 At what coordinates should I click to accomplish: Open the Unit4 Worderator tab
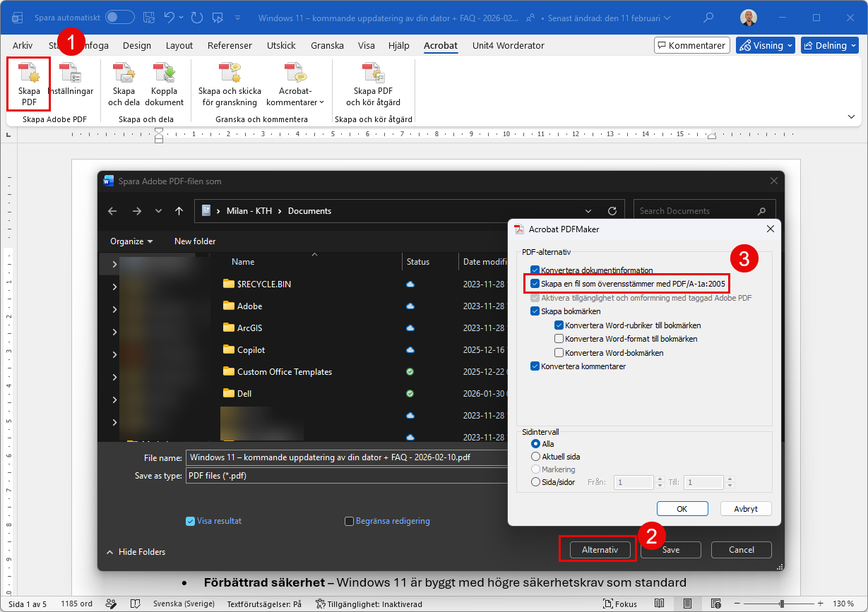pyautogui.click(x=508, y=45)
